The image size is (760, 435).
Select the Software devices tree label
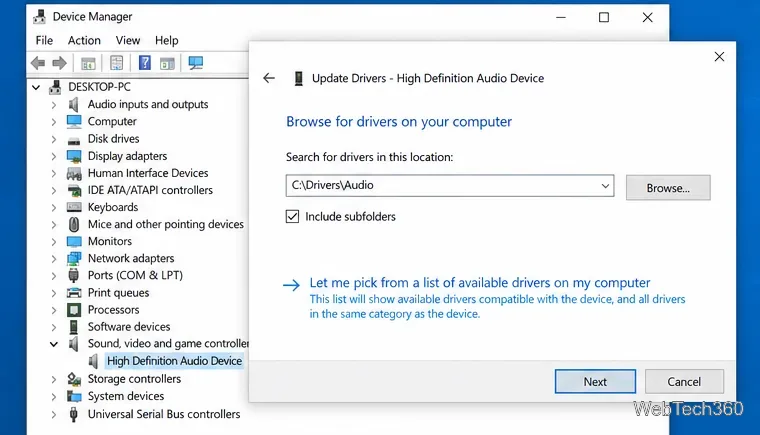(129, 327)
